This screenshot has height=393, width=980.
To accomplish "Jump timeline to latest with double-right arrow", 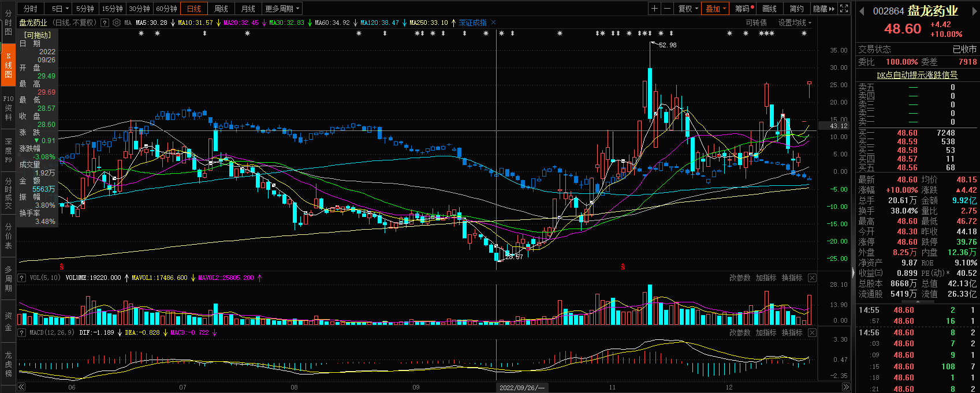I will pos(846,387).
